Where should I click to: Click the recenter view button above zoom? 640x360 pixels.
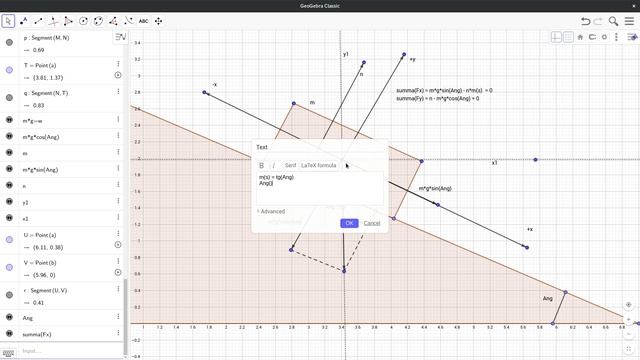[x=629, y=305]
